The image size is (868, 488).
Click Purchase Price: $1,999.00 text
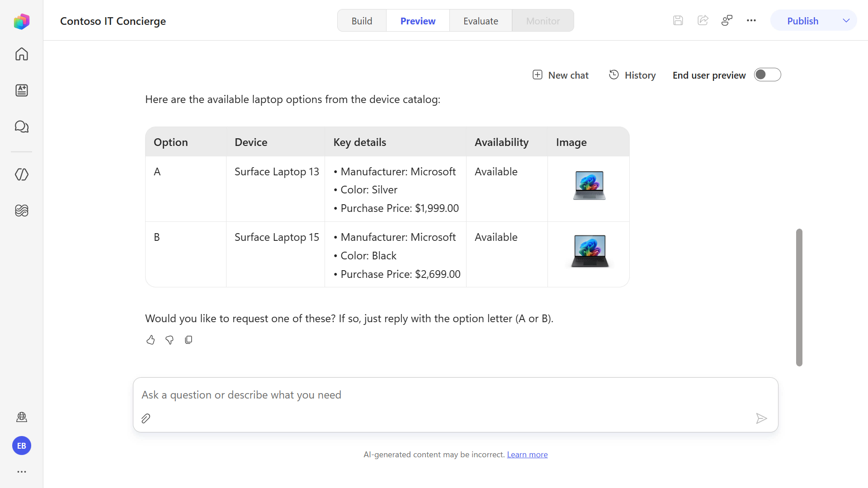(400, 208)
